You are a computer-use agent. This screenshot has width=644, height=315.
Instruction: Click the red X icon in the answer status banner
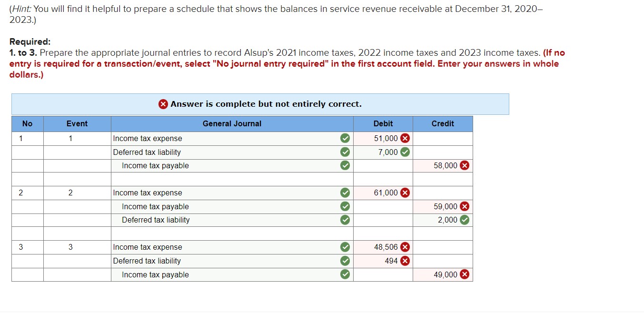coord(163,104)
